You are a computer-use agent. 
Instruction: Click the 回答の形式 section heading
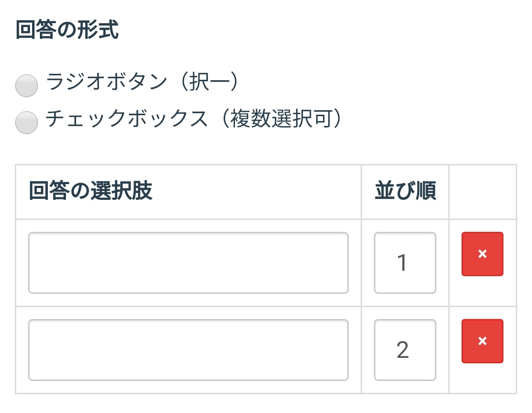point(67,31)
